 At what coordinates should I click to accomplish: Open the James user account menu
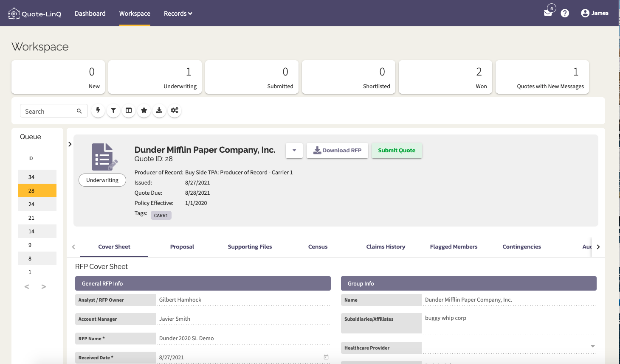tap(595, 13)
